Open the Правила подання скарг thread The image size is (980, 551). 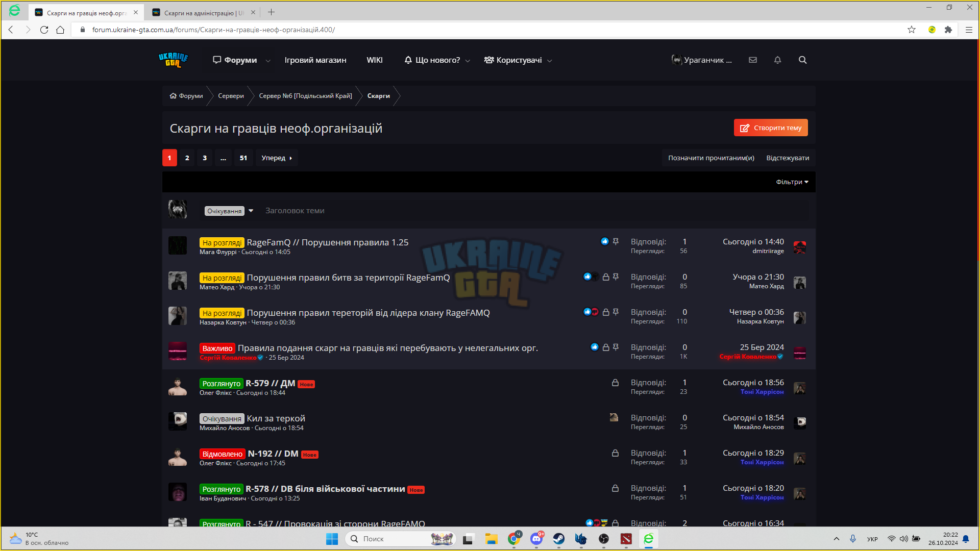[388, 348]
